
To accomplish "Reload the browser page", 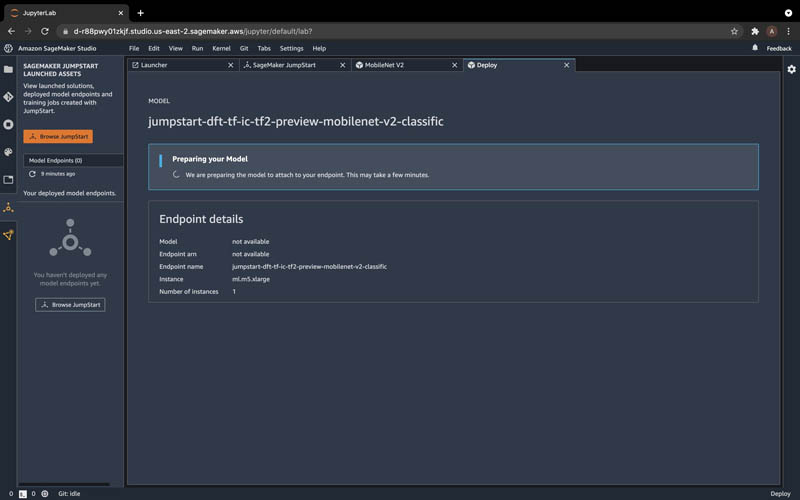I will point(45,31).
